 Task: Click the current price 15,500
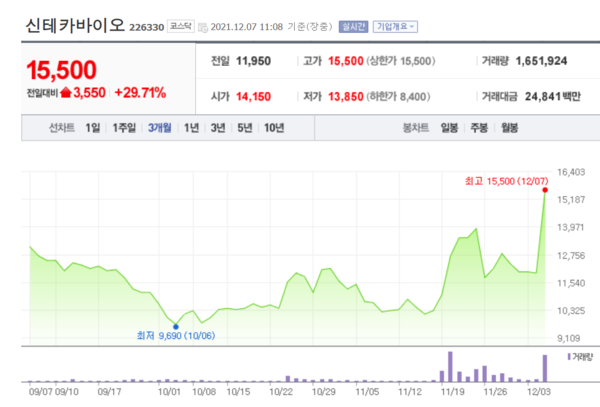(x=62, y=70)
